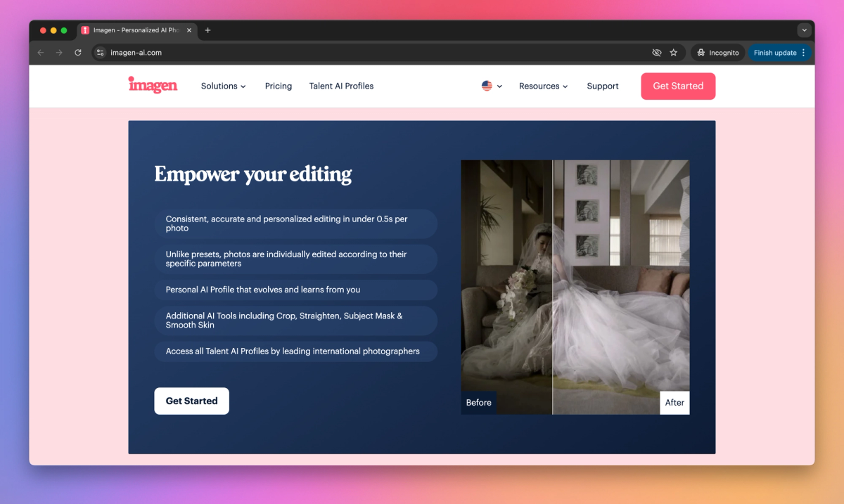Open the Pricing page
This screenshot has width=844, height=504.
279,86
